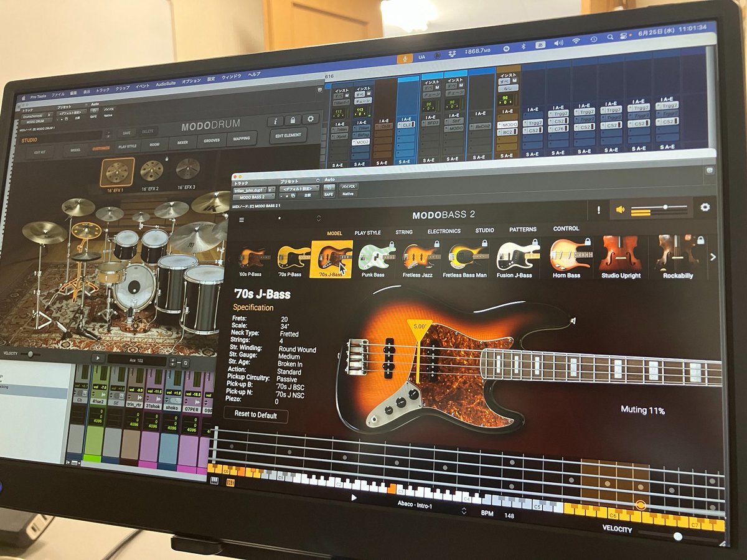
Task: Open the GROOVES tab in MODO DRUM
Action: [x=212, y=141]
